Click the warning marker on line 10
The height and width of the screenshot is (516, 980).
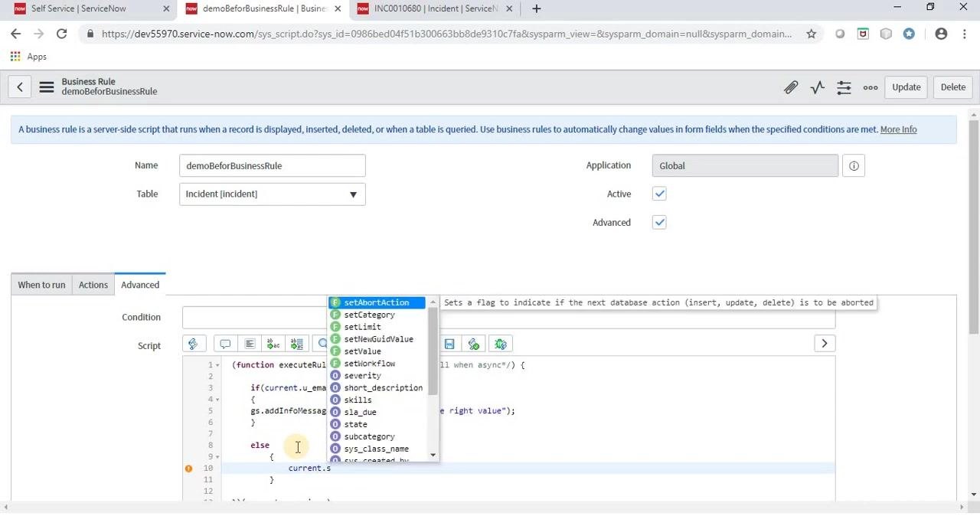pos(188,469)
